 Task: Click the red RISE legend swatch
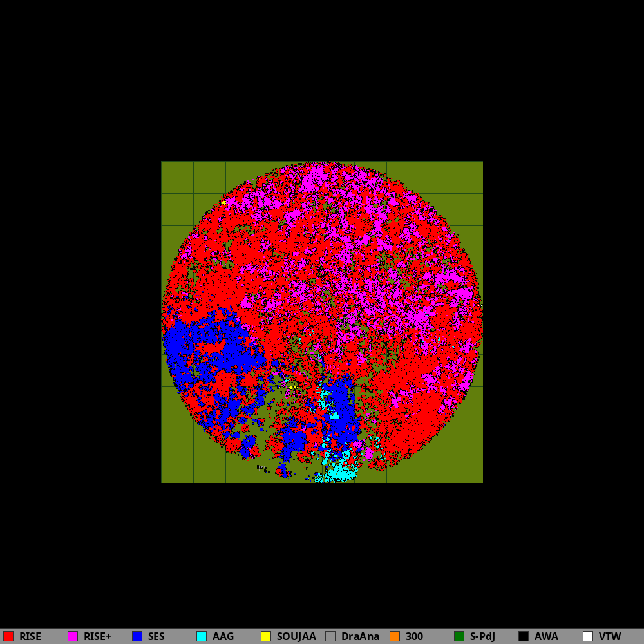pos(8,636)
